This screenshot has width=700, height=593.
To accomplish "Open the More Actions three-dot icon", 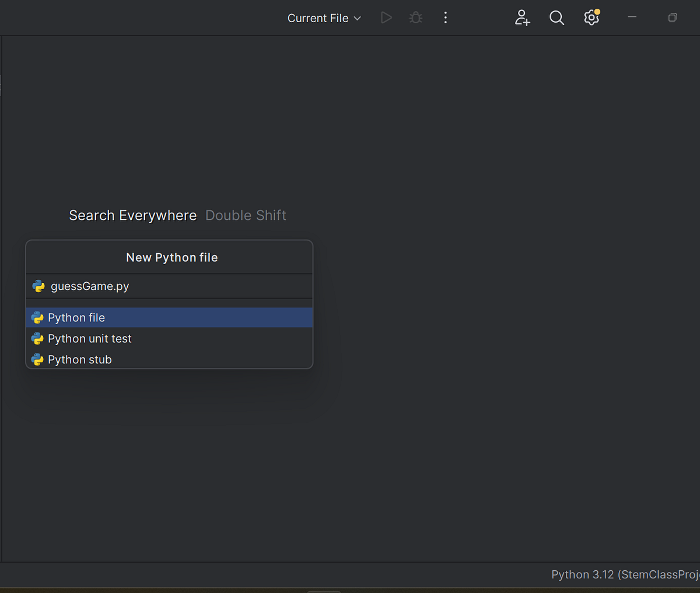I will click(x=445, y=17).
